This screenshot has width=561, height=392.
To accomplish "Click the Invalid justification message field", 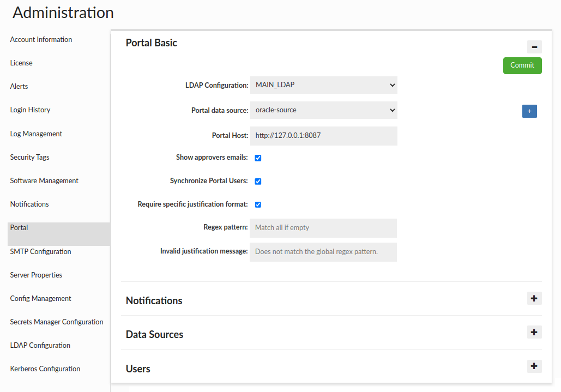I will click(323, 252).
